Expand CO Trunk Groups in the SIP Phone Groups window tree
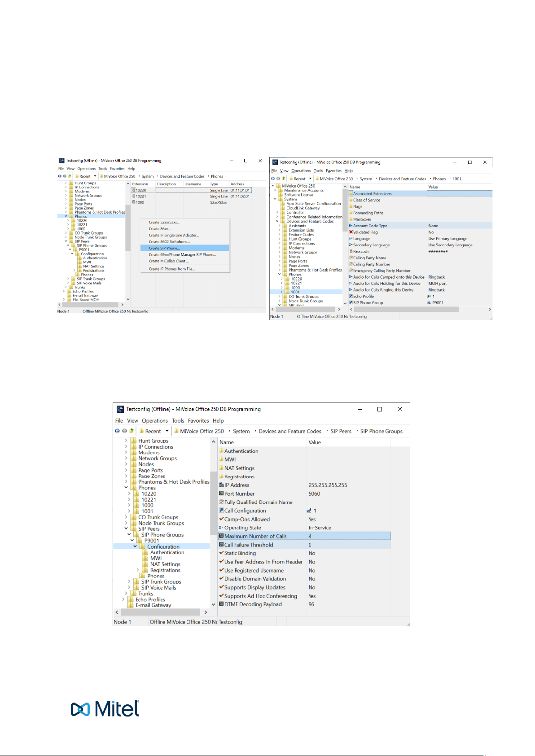Viewport: 535px width, 756px height. pyautogui.click(x=126, y=517)
